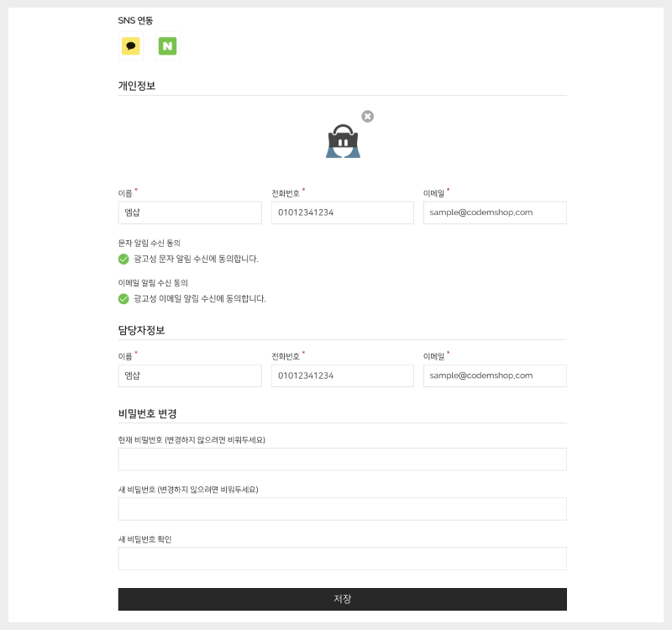672x630 pixels.
Task: Focus the 이름 field under 담당자정보
Action: click(190, 375)
